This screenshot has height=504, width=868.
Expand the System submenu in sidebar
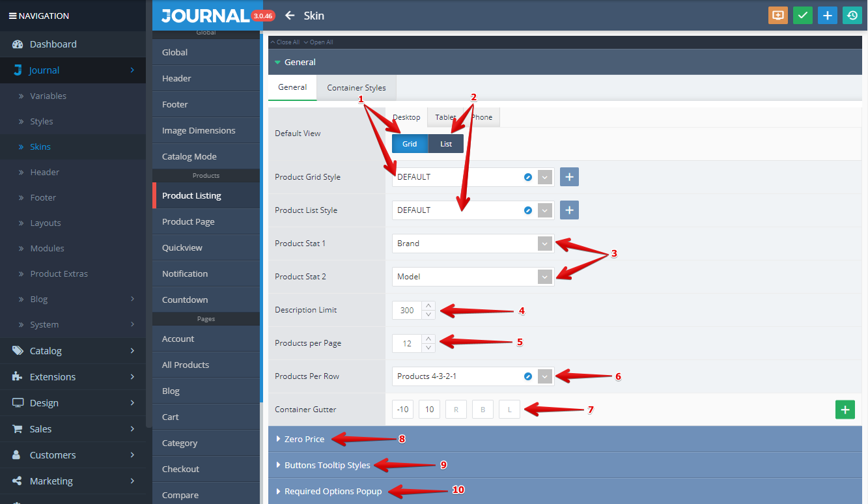point(132,324)
